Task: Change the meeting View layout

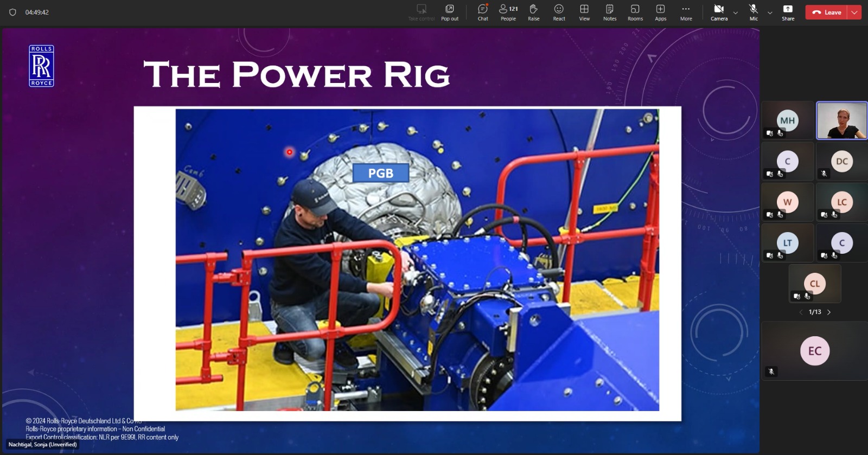Action: (x=584, y=12)
